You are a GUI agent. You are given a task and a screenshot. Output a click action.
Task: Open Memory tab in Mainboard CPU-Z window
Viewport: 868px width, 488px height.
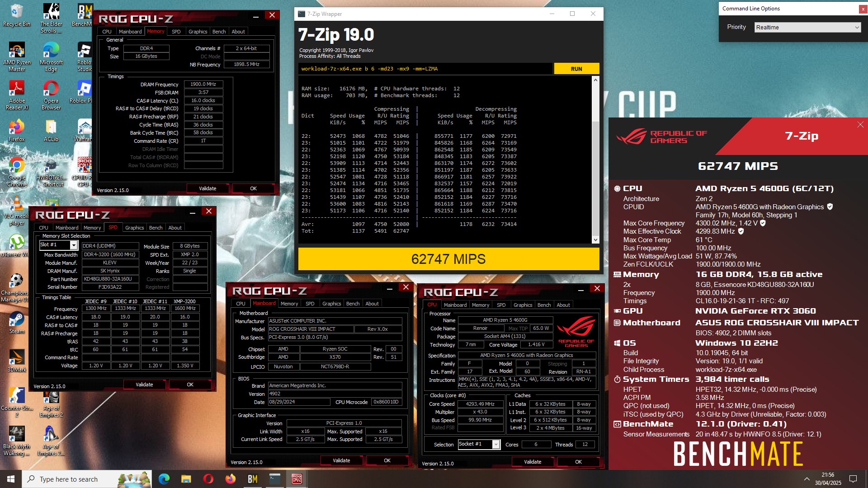point(289,304)
